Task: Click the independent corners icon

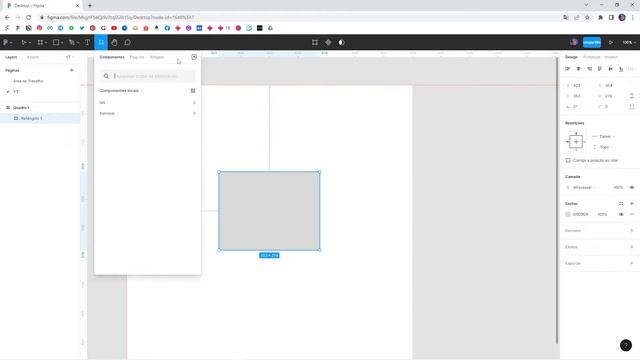Action: (x=632, y=107)
